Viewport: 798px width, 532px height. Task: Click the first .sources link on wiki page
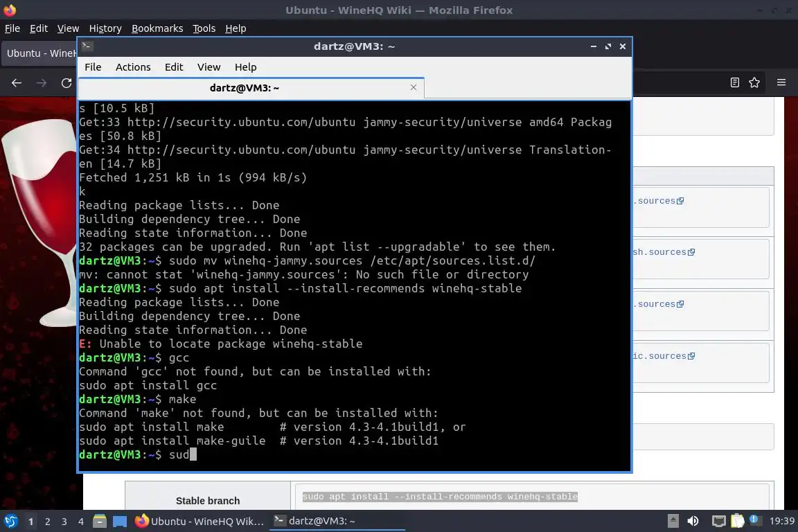(659, 201)
